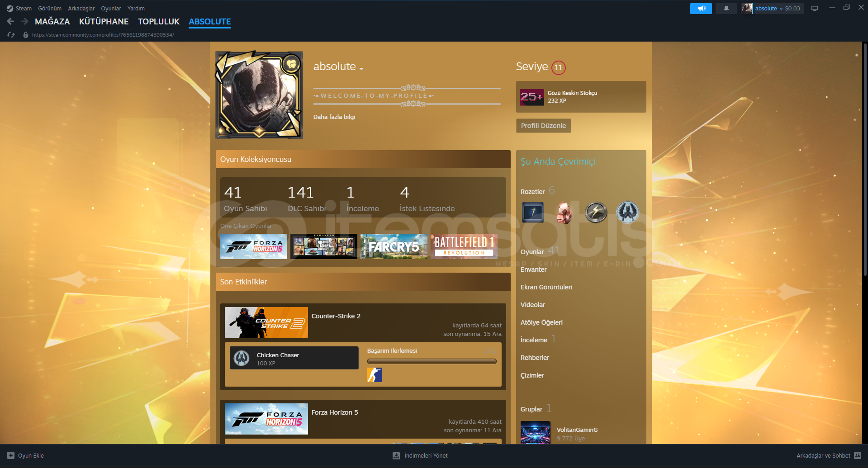Click the Profili Düzenle button

point(544,126)
